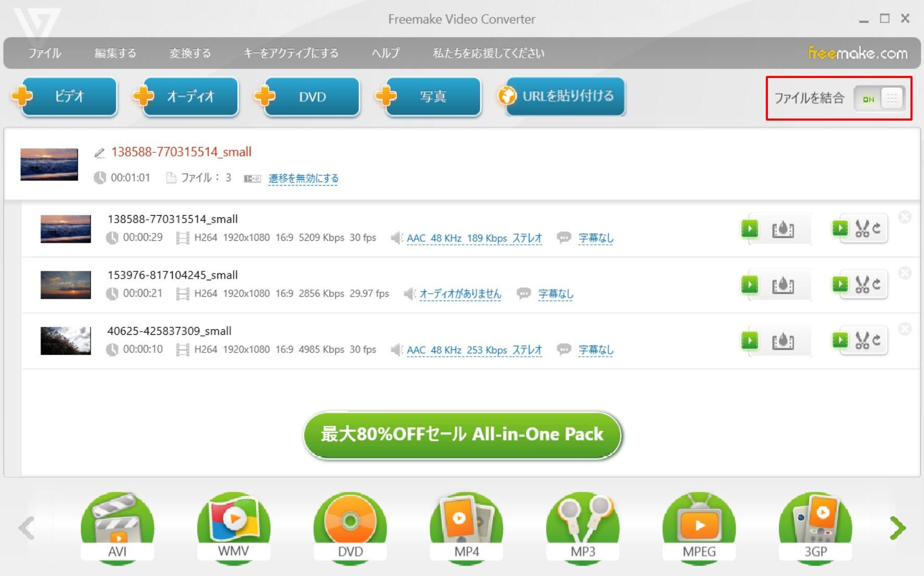This screenshot has width=924, height=576.
Task: Select file name 153976-817104245_small
Action: coord(172,275)
